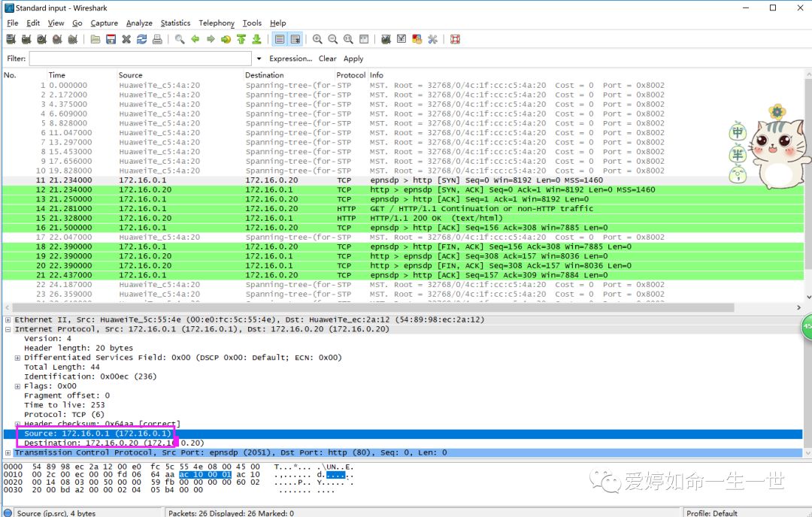
Task: Reload this capture file icon
Action: (x=142, y=39)
